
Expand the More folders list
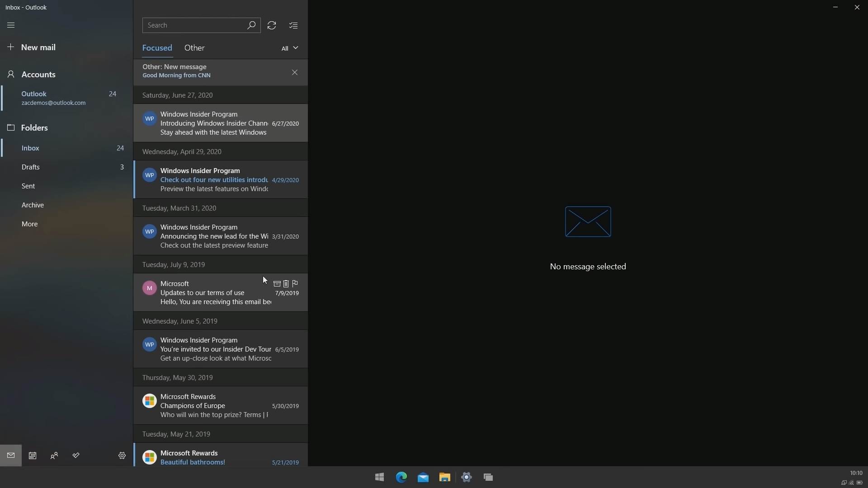click(29, 224)
